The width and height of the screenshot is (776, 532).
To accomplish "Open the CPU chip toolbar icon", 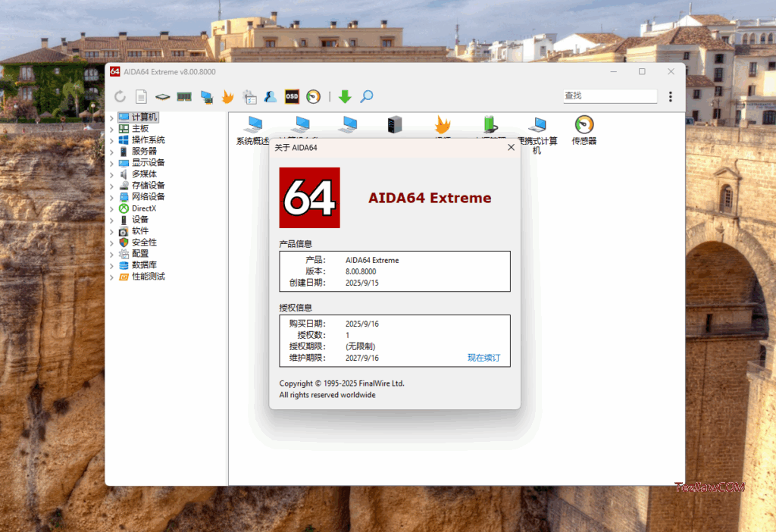I will click(x=162, y=96).
